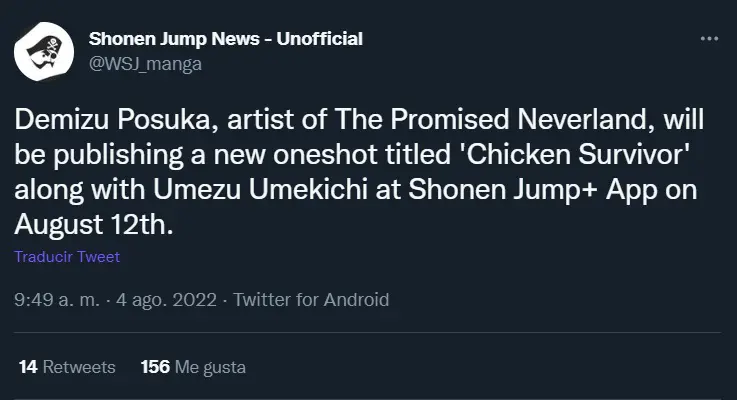This screenshot has height=400, width=737.
Task: Select the word 'Unofficial' in account name
Action: (x=320, y=39)
